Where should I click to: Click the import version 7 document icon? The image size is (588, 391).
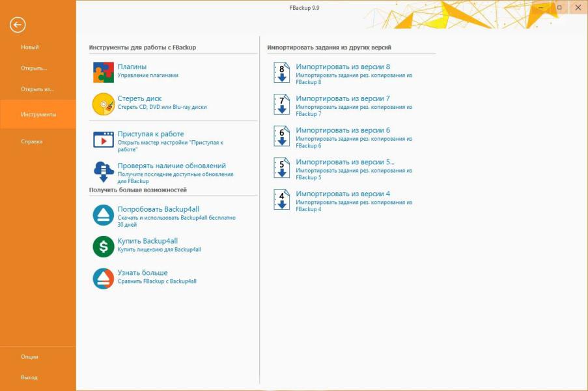pyautogui.click(x=281, y=104)
